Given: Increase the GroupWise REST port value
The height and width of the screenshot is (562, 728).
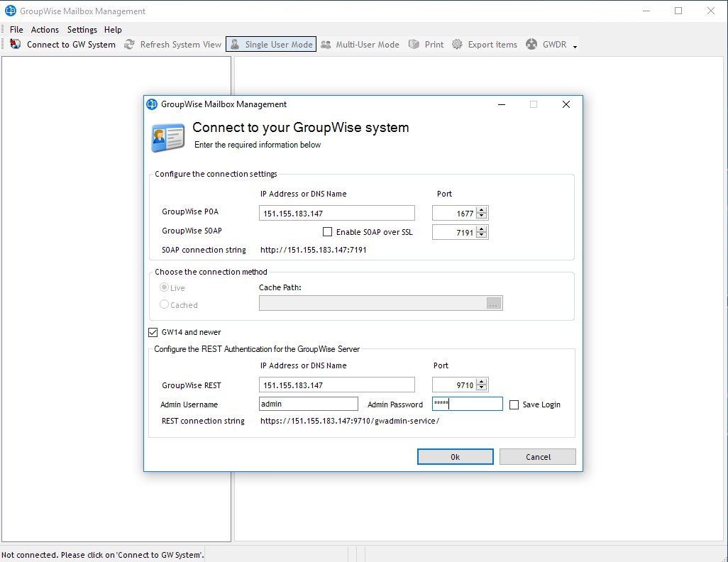Looking at the screenshot, I should pyautogui.click(x=482, y=382).
